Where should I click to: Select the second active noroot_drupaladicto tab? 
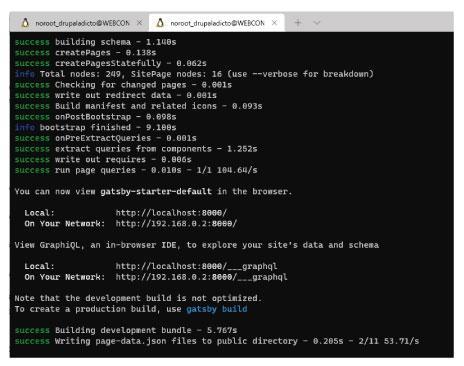tap(217, 23)
